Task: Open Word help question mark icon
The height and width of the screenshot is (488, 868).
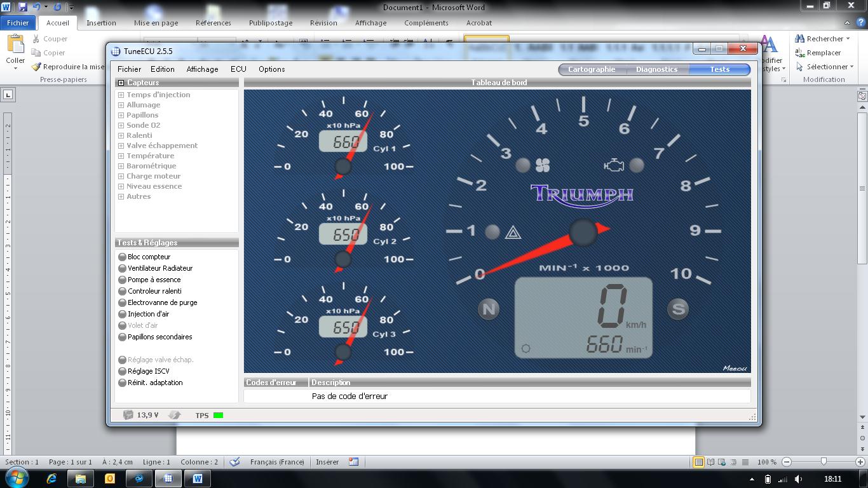Action: [861, 23]
